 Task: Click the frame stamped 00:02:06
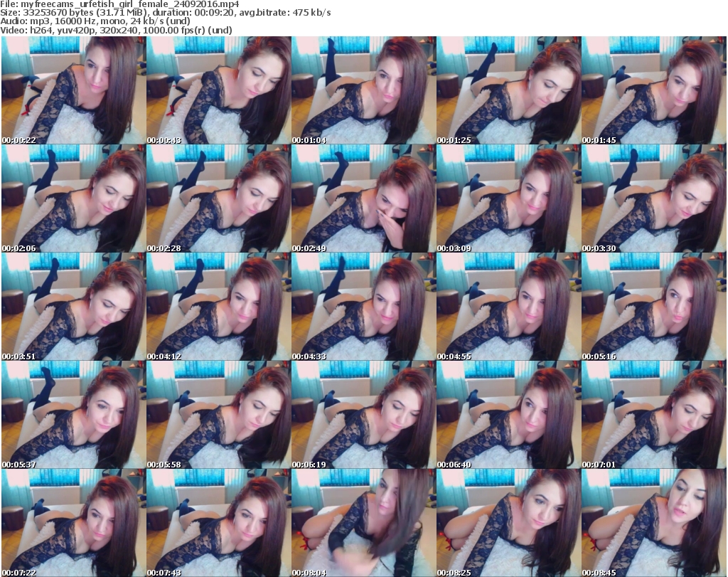click(x=73, y=198)
